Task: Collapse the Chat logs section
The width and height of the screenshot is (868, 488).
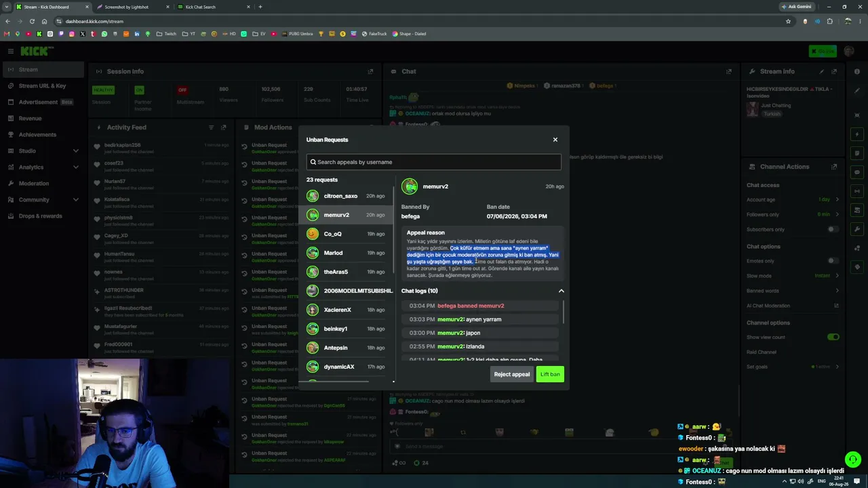Action: coord(561,291)
